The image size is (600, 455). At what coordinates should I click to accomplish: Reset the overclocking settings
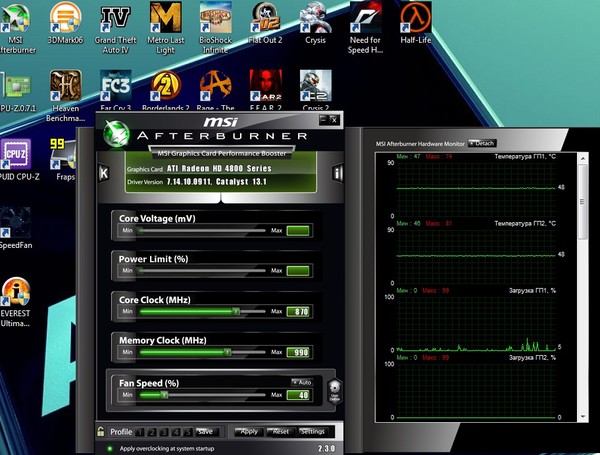click(280, 432)
